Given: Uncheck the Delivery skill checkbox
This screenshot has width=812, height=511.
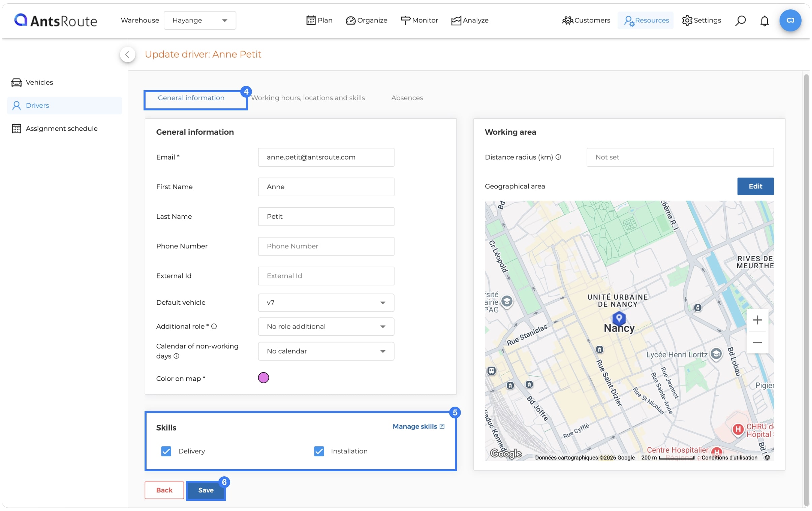Looking at the screenshot, I should pyautogui.click(x=166, y=451).
